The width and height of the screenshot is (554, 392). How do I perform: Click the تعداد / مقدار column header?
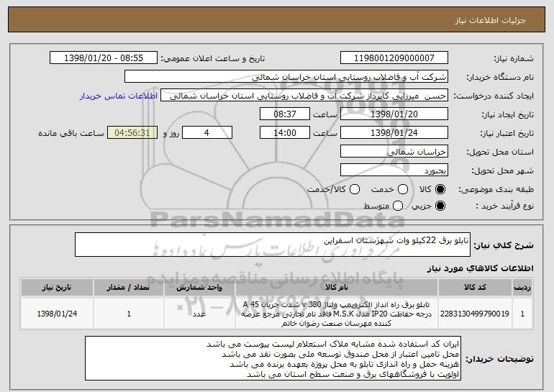[x=129, y=288]
